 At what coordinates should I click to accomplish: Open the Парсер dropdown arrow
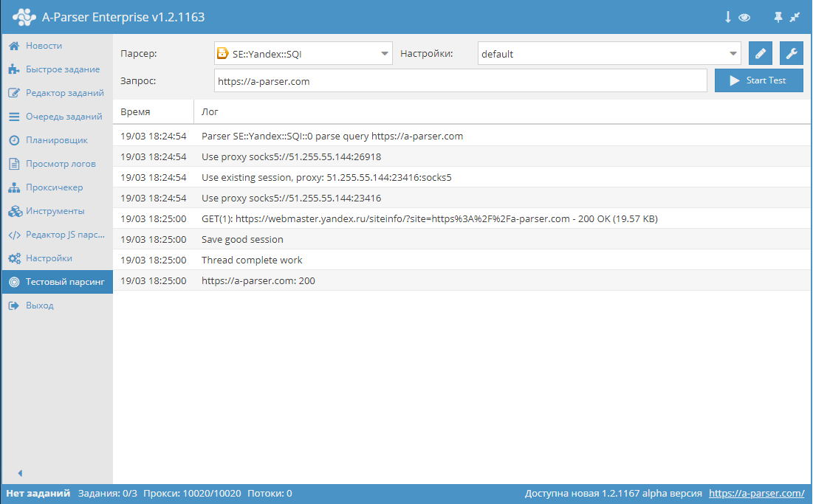click(384, 53)
